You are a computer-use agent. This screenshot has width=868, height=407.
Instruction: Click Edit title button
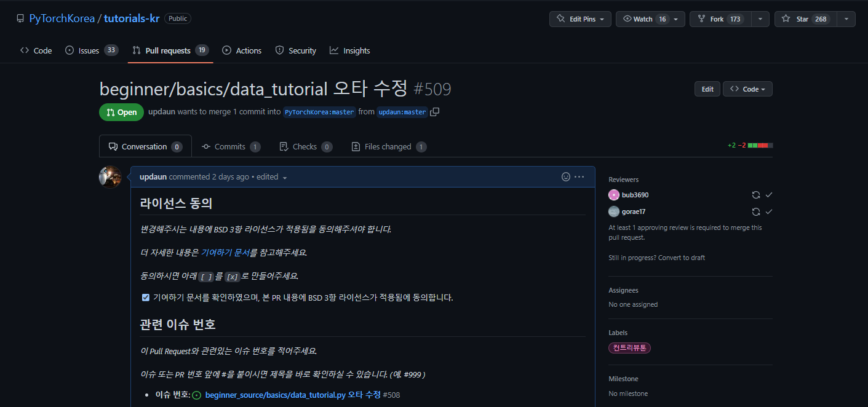click(707, 89)
